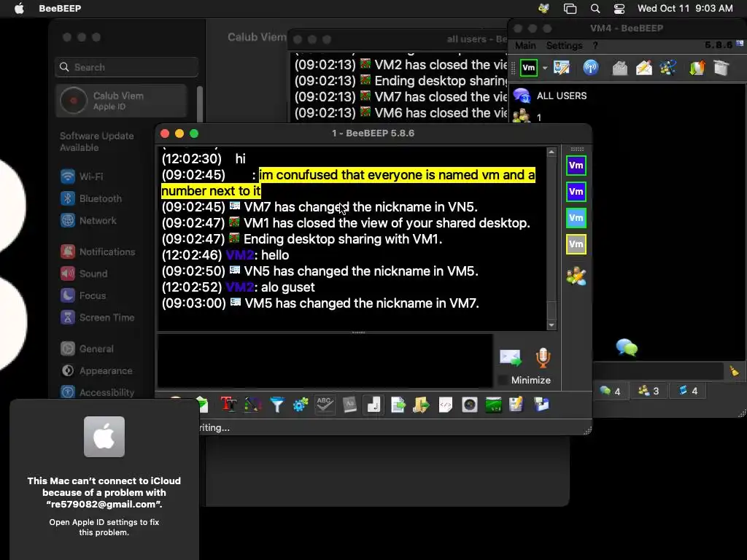The image size is (747, 560).
Task: Select group 1 in the VM4 list
Action: pos(539,117)
